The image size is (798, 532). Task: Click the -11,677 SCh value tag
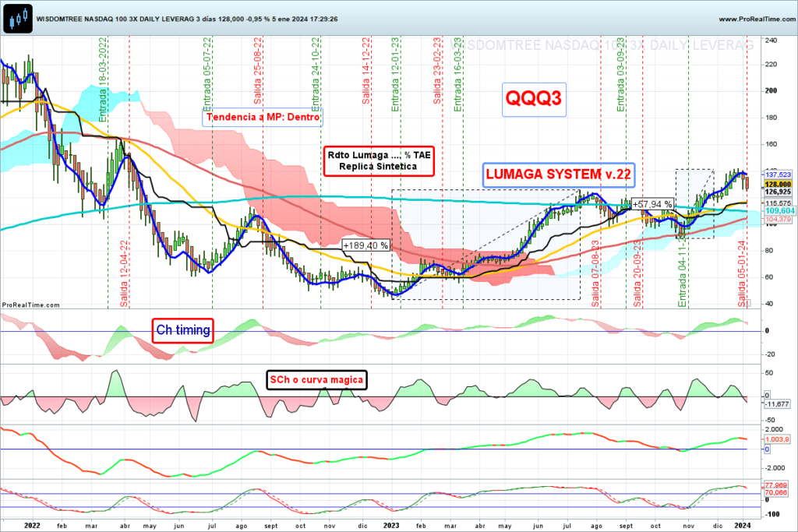[777, 403]
